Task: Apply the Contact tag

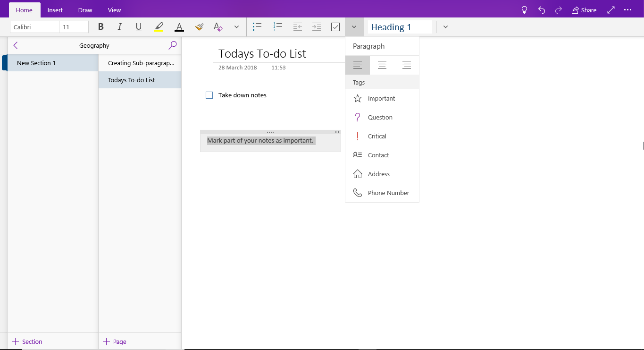Action: click(382, 155)
